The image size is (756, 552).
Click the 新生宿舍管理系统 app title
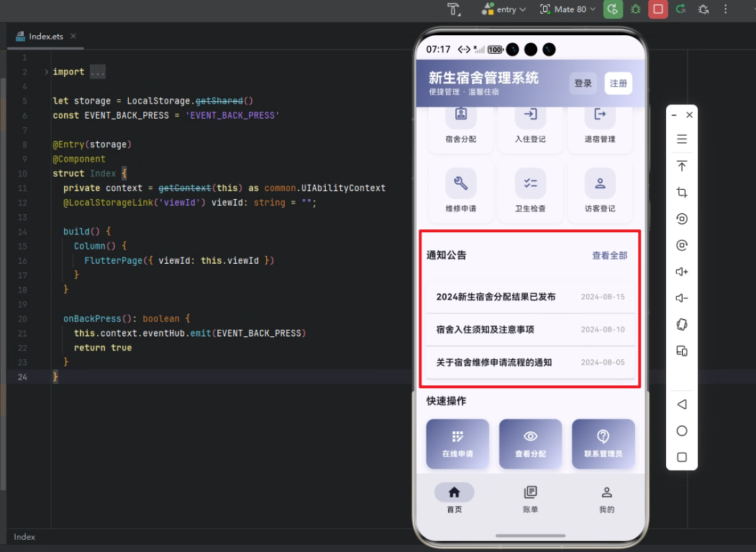coord(483,78)
